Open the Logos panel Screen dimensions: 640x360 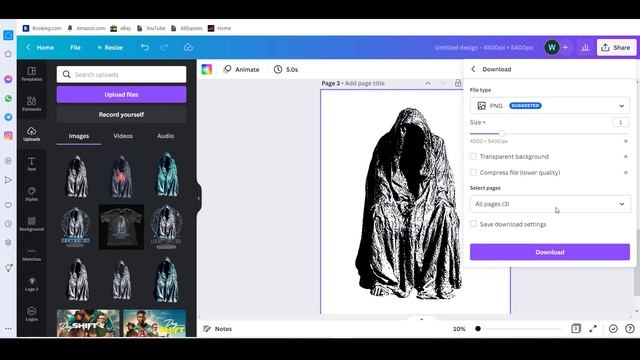click(x=31, y=314)
